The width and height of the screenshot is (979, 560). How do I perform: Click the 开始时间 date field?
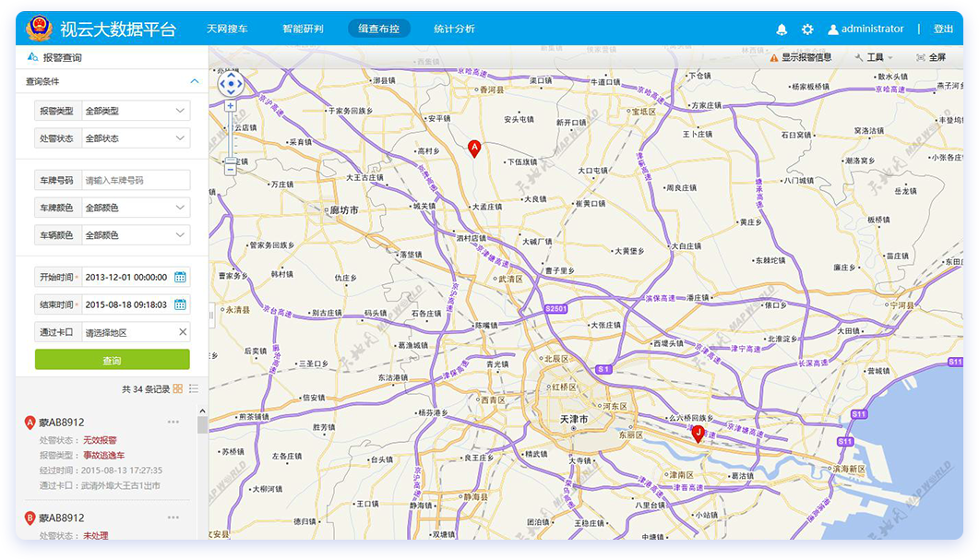(126, 277)
